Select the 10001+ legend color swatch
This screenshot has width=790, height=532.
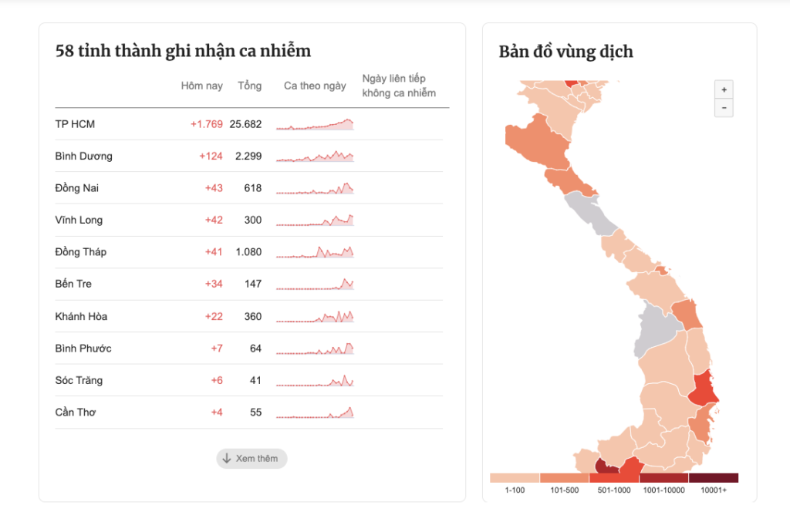point(714,477)
